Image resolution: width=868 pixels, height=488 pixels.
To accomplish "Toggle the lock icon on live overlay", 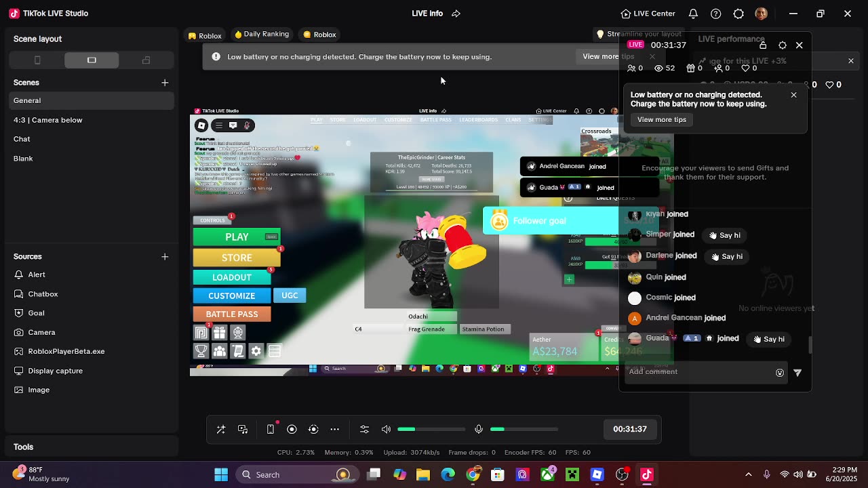I will tap(763, 45).
